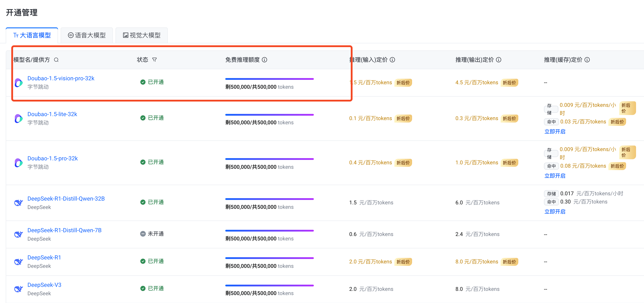
Task: Click 折后价 badge beside 2.0 元/百万tokens
Action: tap(403, 262)
